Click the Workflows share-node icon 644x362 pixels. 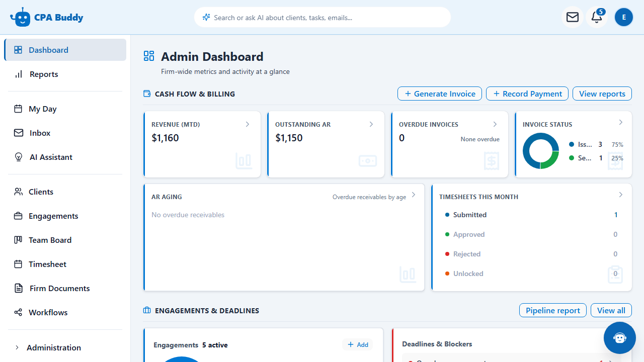(18, 312)
